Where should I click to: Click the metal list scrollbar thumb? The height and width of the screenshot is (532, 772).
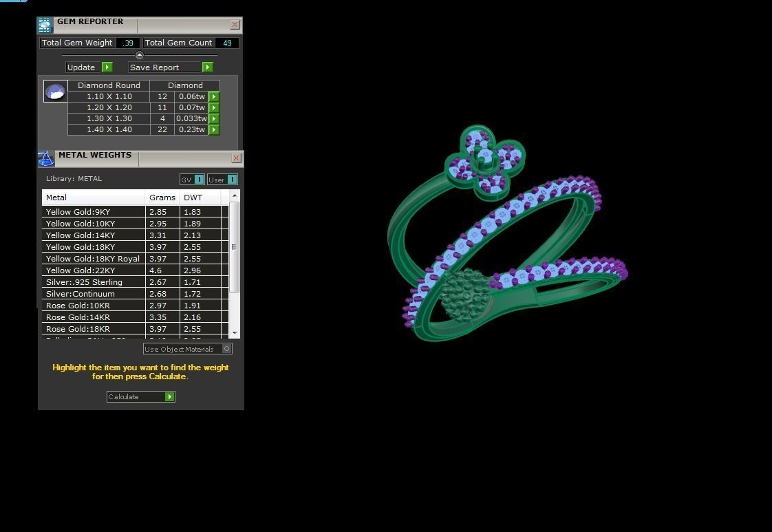tap(235, 247)
